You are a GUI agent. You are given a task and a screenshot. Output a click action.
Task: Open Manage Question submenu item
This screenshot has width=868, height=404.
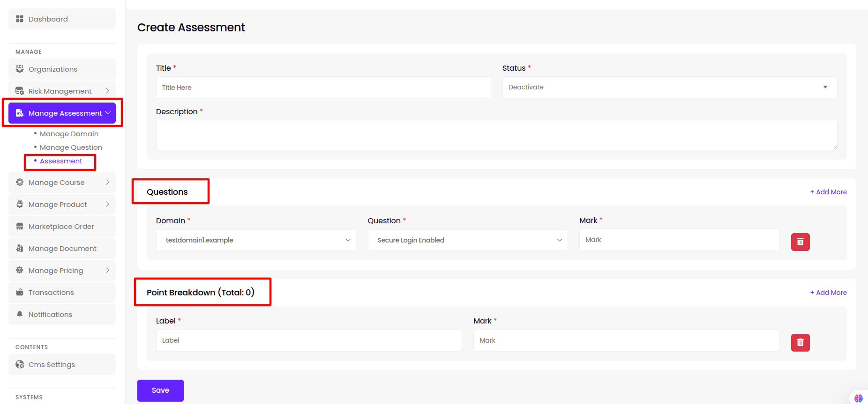(x=71, y=147)
